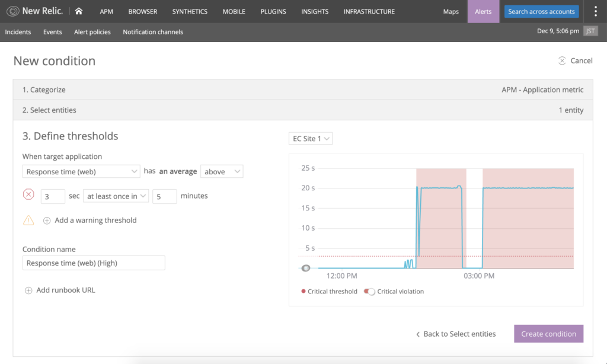Open the MOBILE menu
Viewport: 607px width, 364px height.
click(234, 12)
